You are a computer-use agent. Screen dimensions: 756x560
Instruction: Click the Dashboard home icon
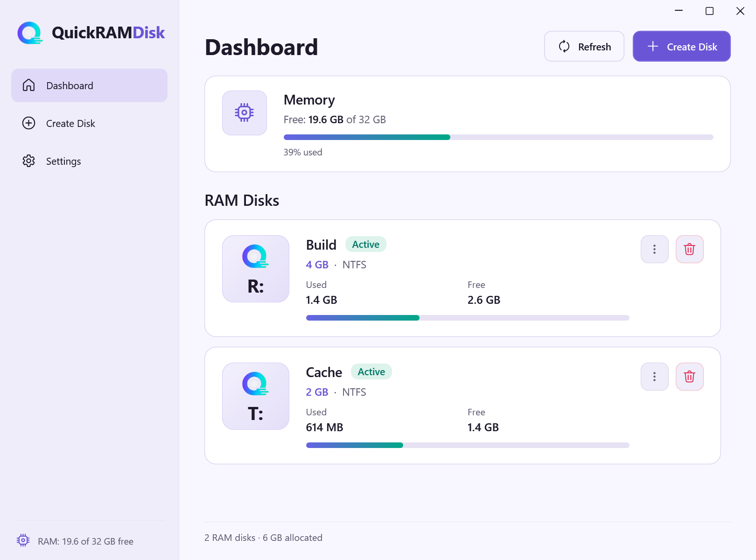(29, 85)
